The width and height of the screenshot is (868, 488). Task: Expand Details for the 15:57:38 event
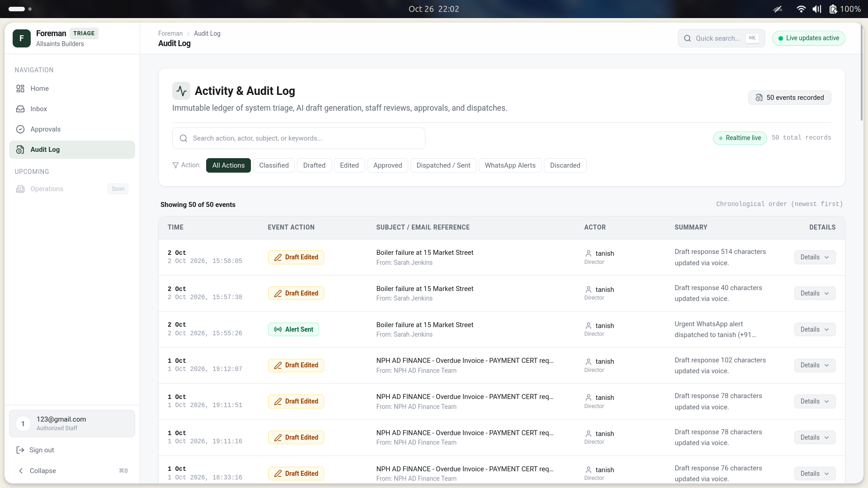(x=815, y=293)
